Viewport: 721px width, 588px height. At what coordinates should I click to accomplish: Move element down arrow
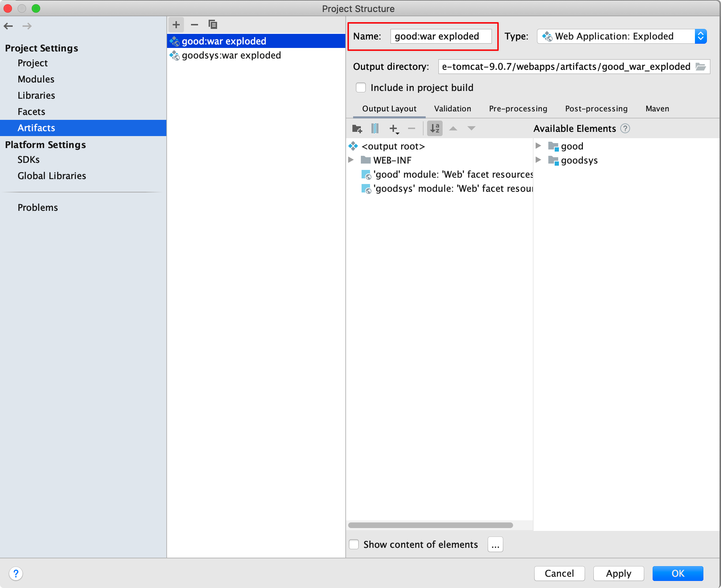coord(472,129)
